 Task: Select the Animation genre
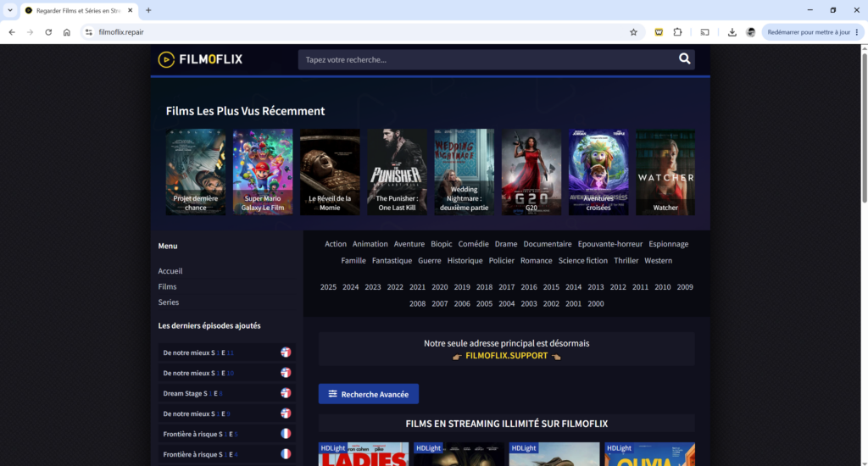click(370, 244)
